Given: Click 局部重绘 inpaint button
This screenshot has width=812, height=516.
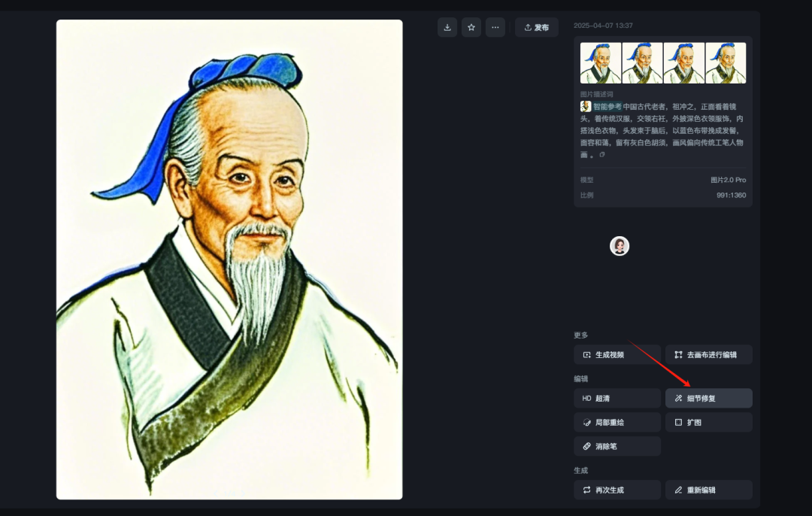Looking at the screenshot, I should click(x=617, y=422).
